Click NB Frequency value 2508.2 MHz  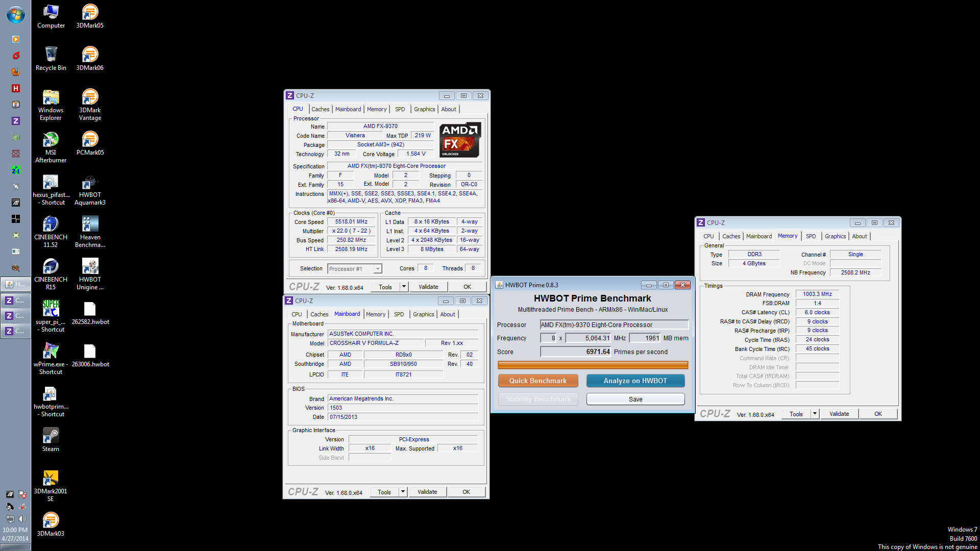[855, 272]
